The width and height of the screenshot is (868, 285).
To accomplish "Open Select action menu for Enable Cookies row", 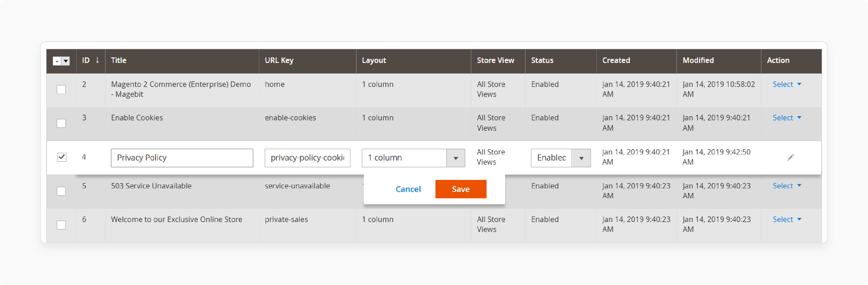I will 787,118.
